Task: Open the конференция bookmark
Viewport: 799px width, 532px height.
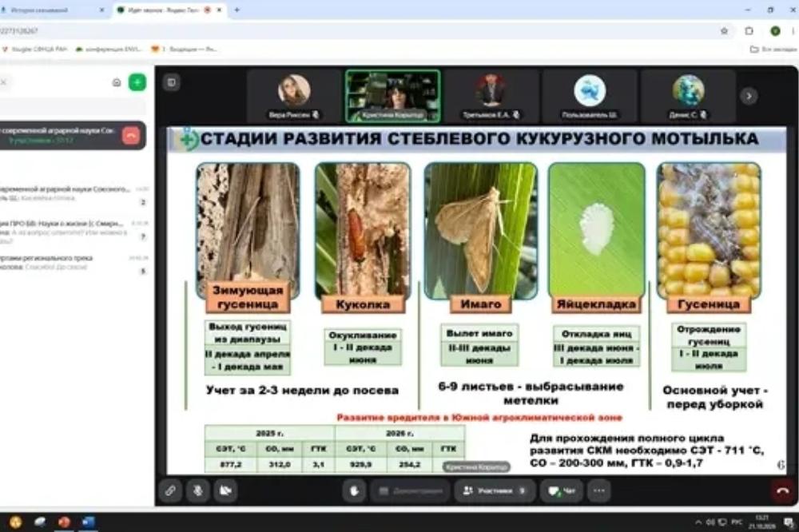Action: pyautogui.click(x=109, y=50)
